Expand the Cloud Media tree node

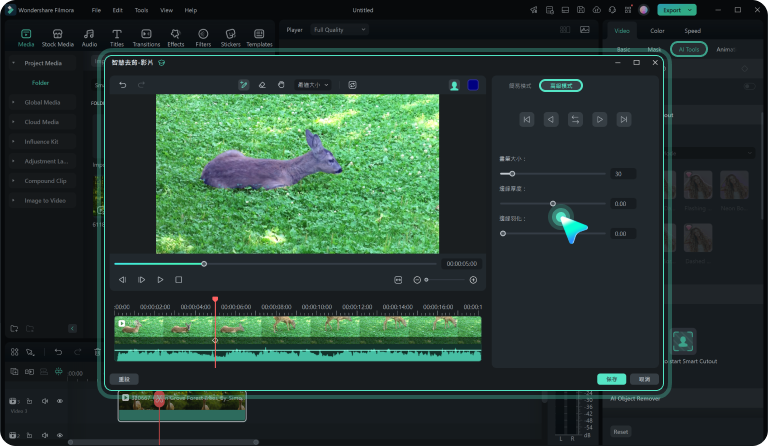[x=13, y=122]
